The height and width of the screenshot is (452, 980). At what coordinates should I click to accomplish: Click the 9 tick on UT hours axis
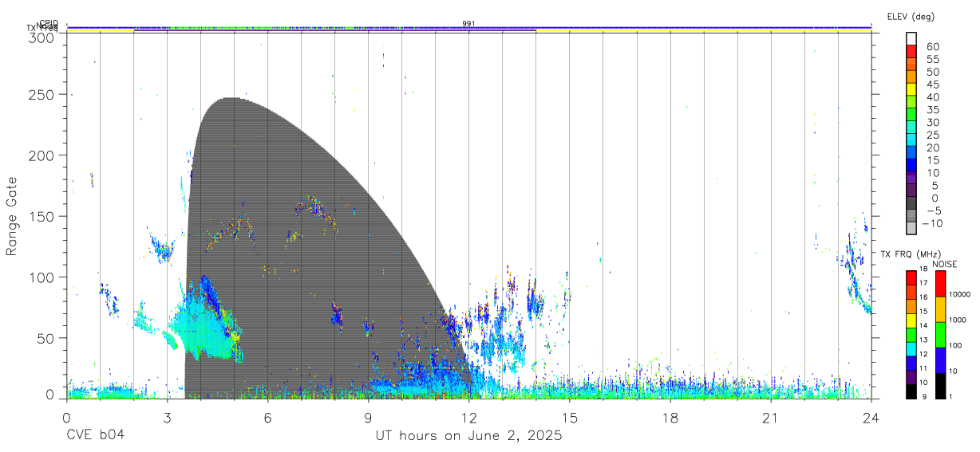pos(369,418)
